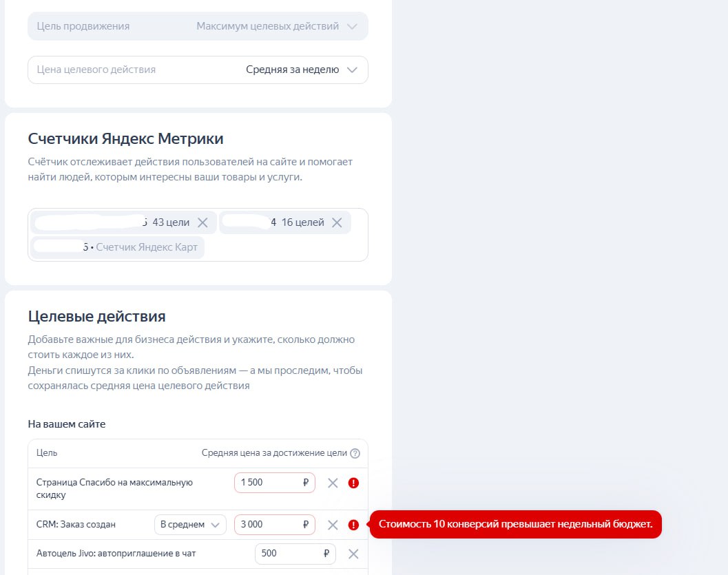Click the help icon near Средняя цена

coord(355,453)
